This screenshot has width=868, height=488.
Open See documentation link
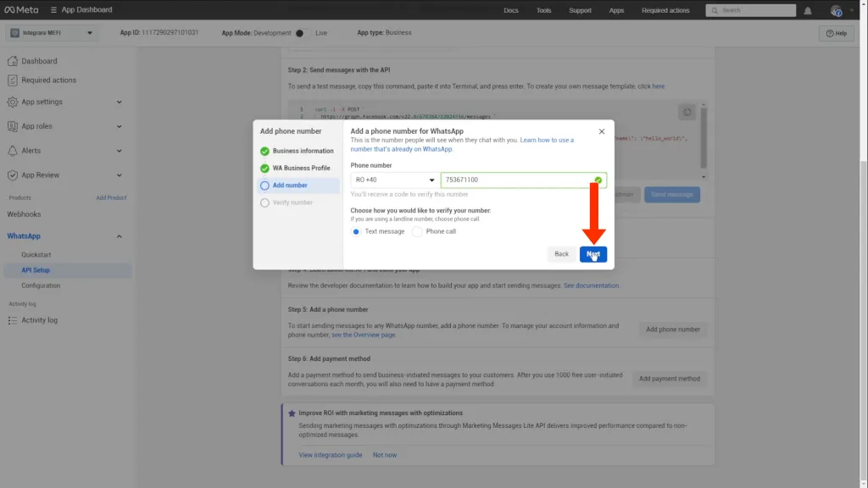pyautogui.click(x=591, y=286)
